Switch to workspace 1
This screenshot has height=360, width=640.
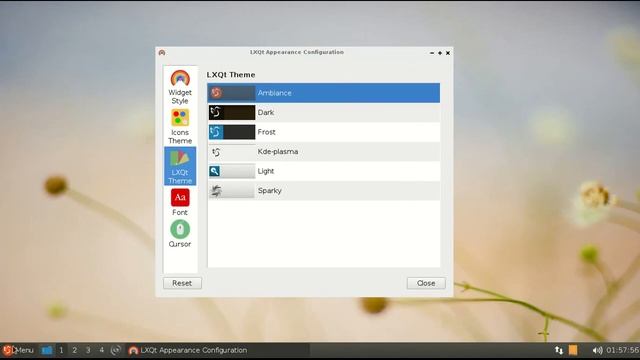coord(61,350)
